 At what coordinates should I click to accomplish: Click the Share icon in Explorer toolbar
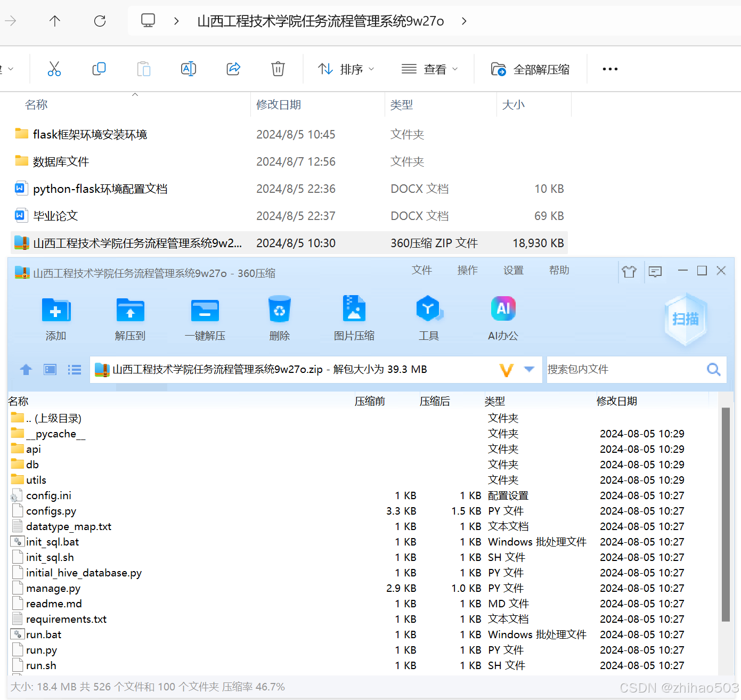click(233, 69)
